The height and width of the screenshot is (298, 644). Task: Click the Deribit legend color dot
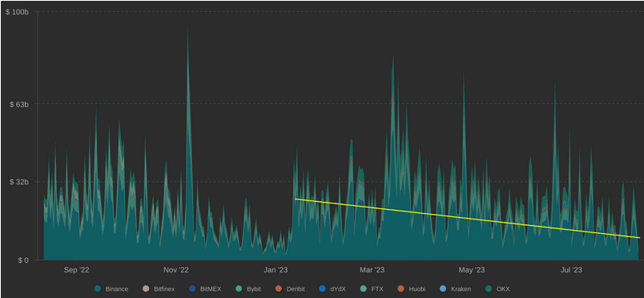[279, 289]
